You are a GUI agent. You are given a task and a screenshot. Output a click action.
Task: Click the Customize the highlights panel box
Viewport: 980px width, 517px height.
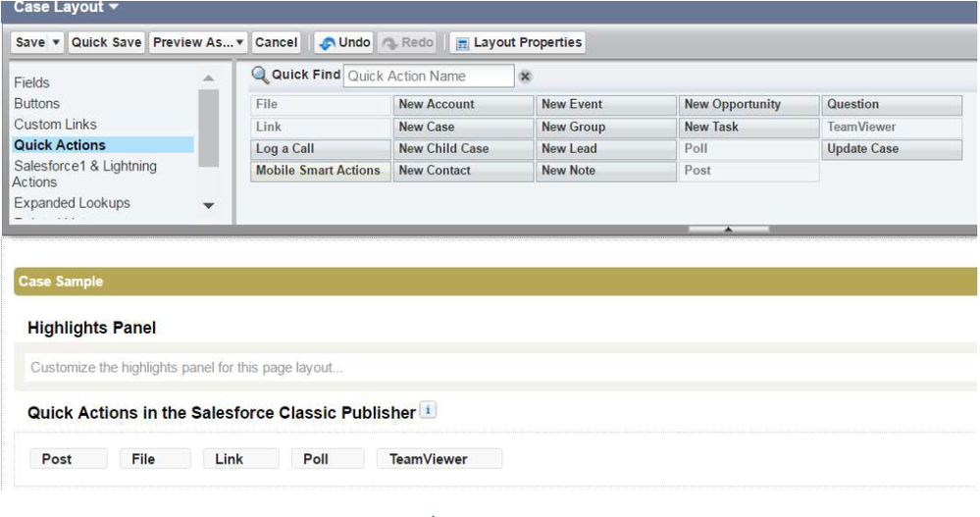[500, 368]
